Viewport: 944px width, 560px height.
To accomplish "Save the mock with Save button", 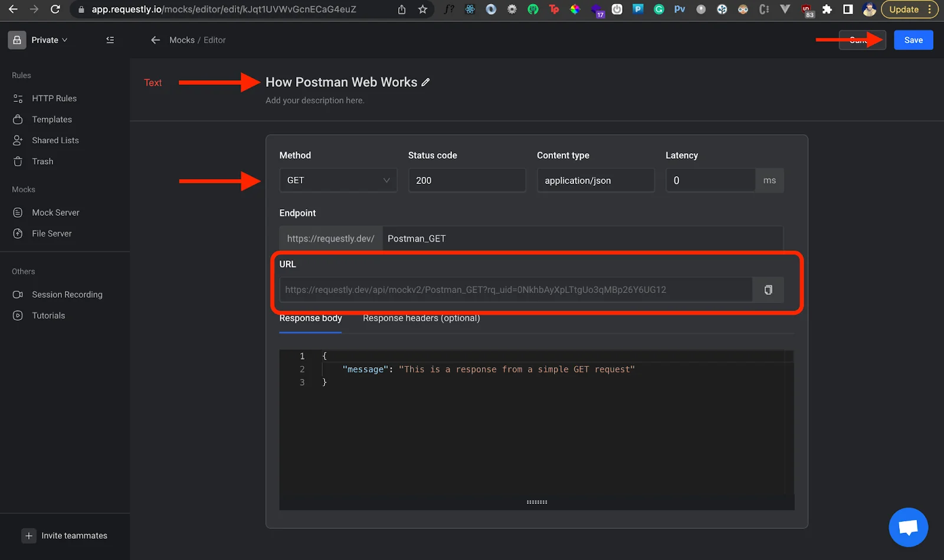I will 913,40.
